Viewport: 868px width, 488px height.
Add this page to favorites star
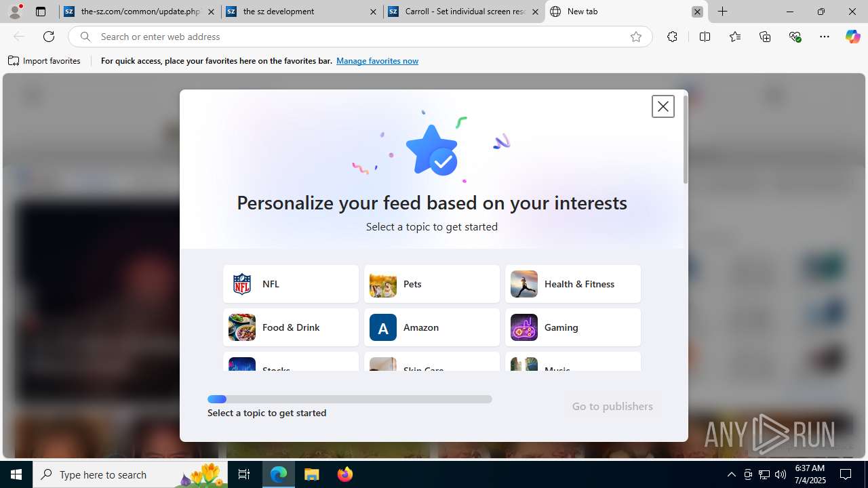(x=636, y=37)
